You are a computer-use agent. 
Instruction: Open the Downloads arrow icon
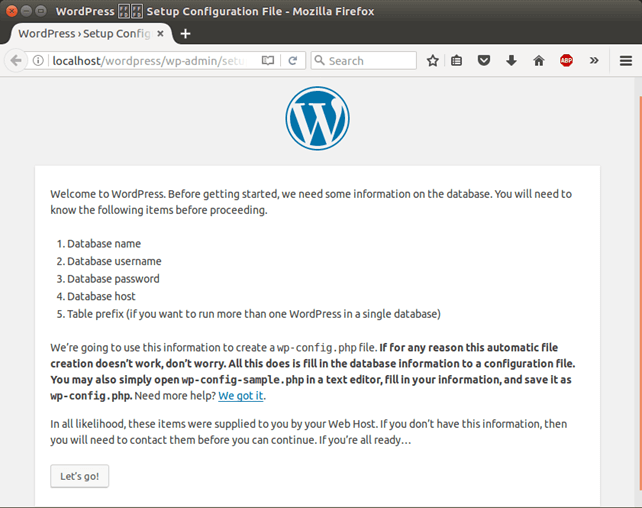click(511, 61)
